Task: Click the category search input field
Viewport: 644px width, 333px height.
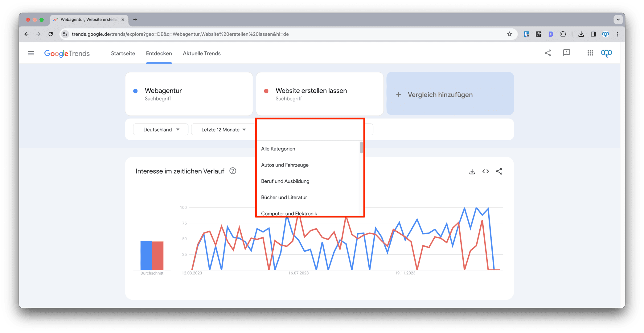Action: [x=310, y=130]
